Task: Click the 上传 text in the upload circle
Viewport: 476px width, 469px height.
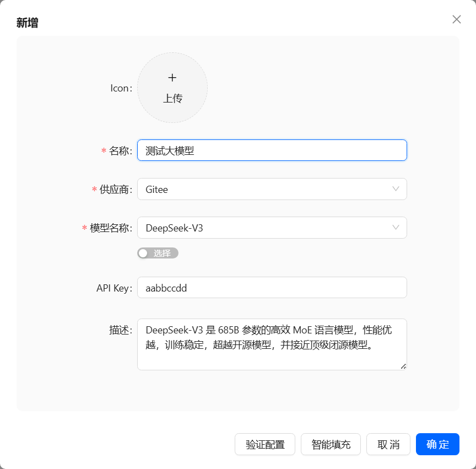Action: 172,99
